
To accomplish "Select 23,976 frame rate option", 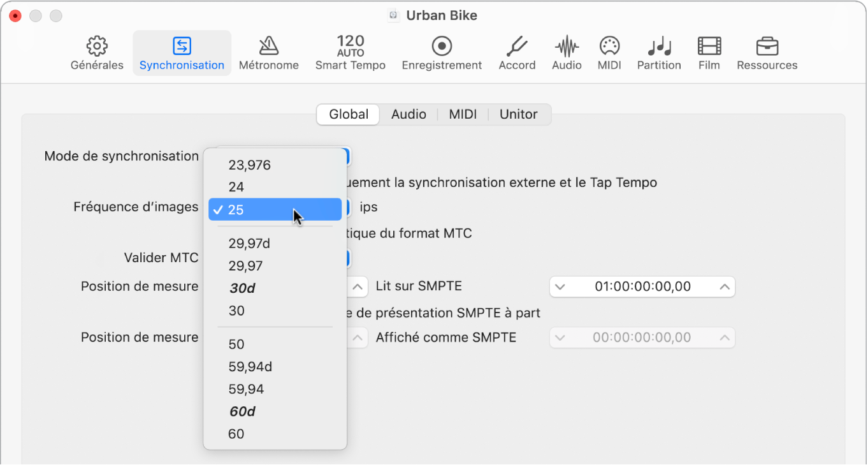I will pos(249,165).
